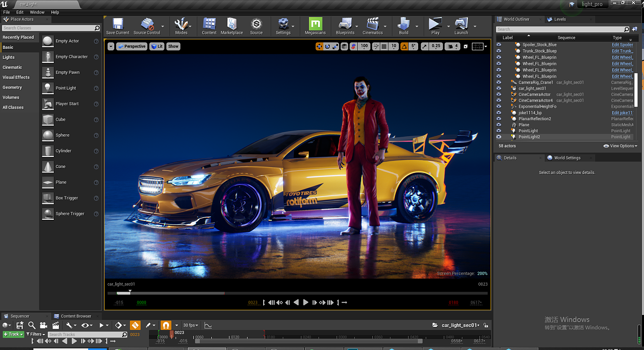
Task: Click the Search Tracks input field
Action: point(88,334)
